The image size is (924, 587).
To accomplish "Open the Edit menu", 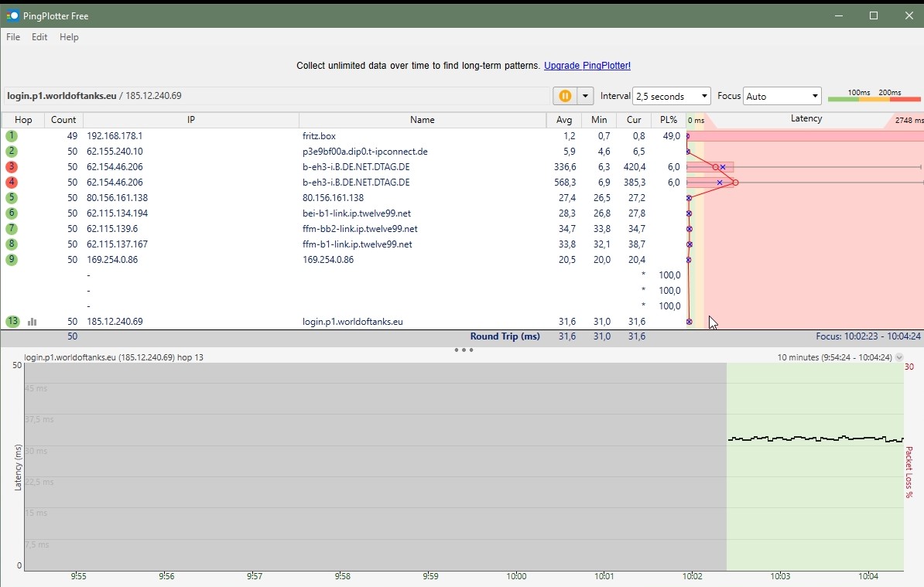I will 39,36.
